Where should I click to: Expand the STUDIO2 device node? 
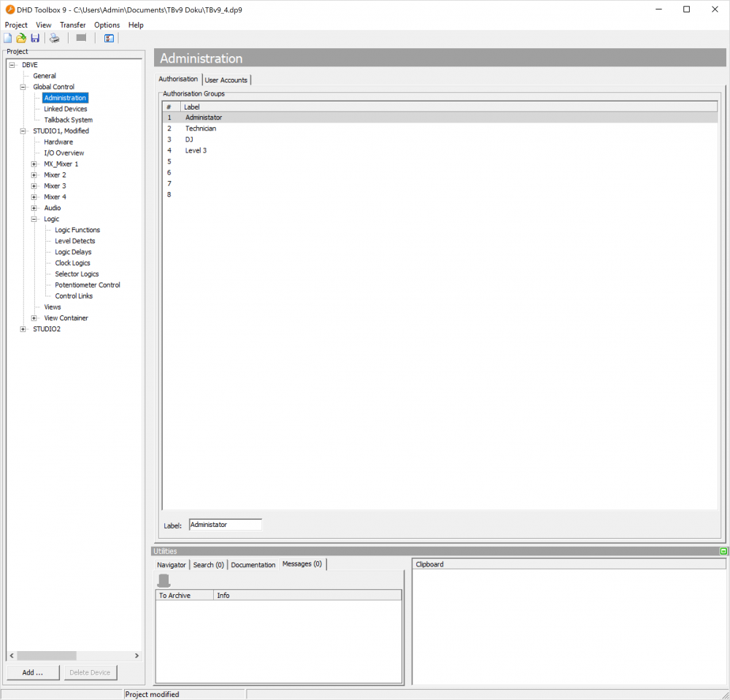[x=23, y=328]
